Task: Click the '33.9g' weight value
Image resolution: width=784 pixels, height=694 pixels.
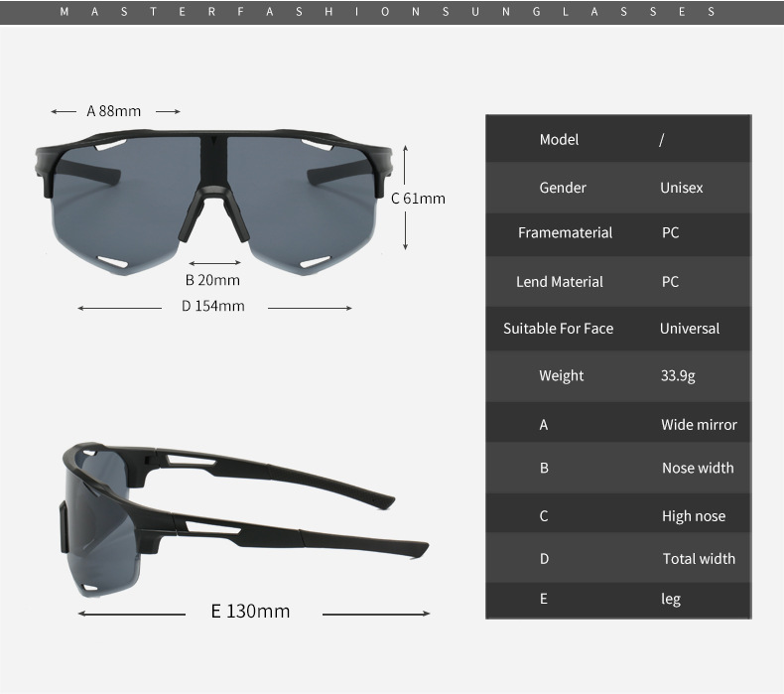Action: pyautogui.click(x=678, y=375)
